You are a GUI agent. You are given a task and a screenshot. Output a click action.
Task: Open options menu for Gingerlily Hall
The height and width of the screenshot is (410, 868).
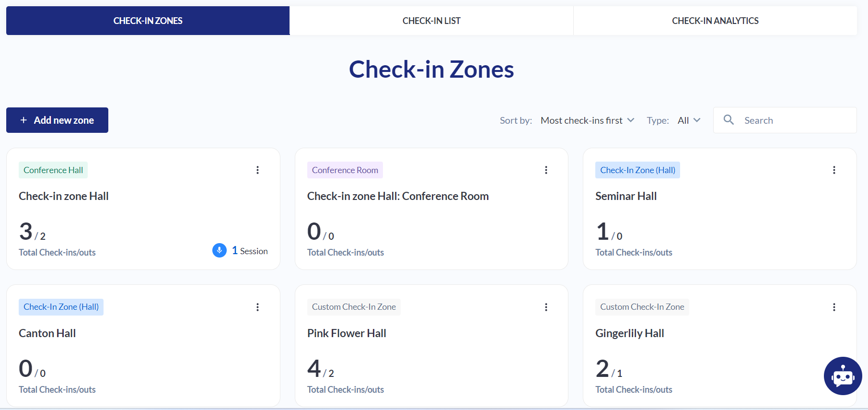click(834, 307)
